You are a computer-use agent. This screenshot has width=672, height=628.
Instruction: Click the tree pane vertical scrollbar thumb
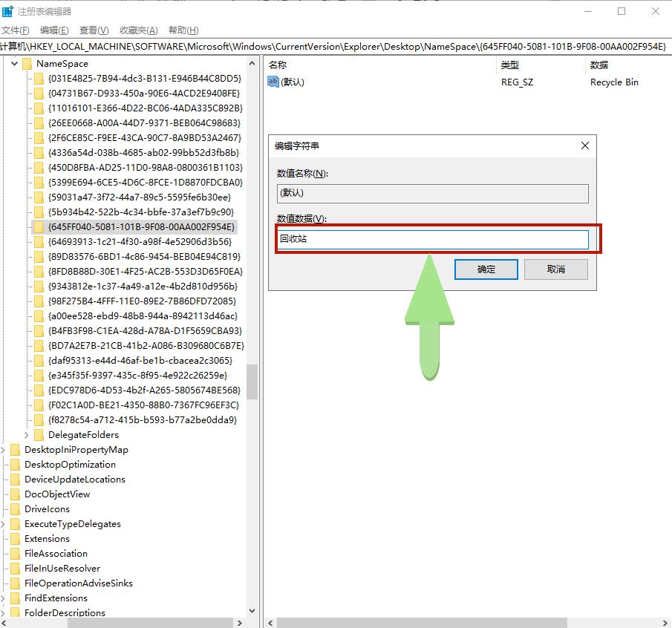point(252,381)
